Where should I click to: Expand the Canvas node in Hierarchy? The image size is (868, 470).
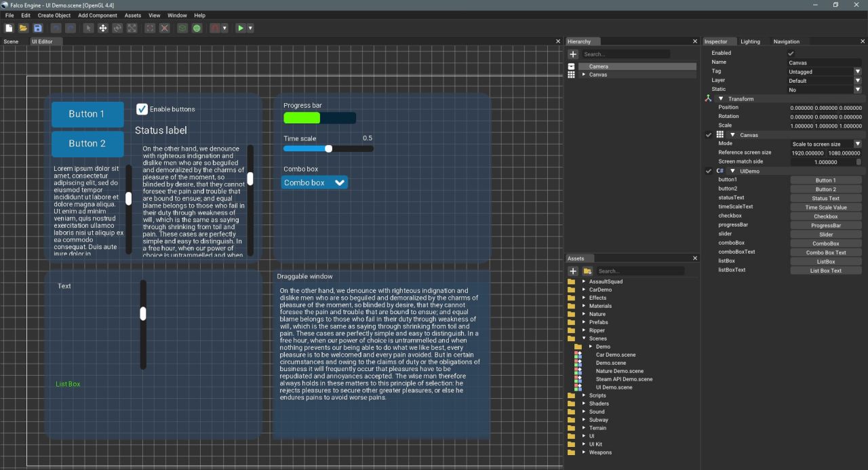583,75
